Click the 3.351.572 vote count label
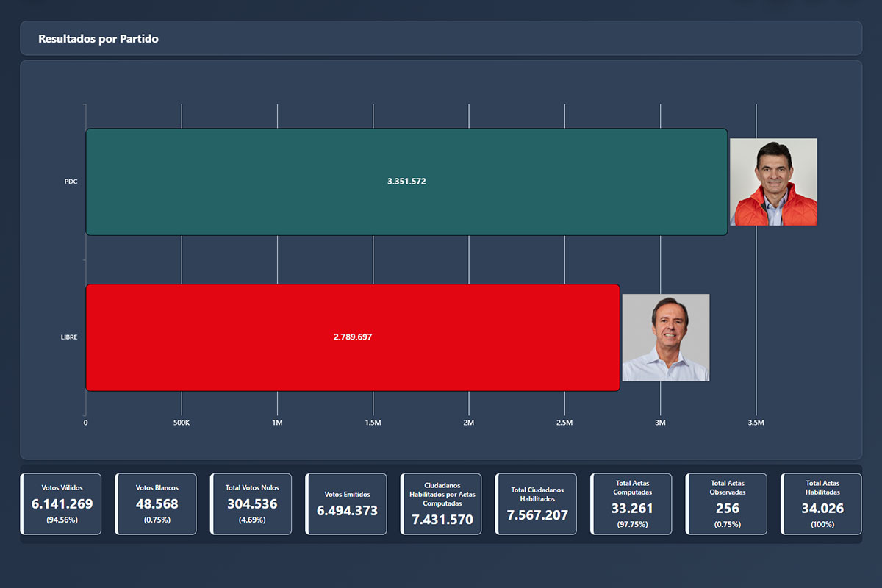 click(406, 182)
